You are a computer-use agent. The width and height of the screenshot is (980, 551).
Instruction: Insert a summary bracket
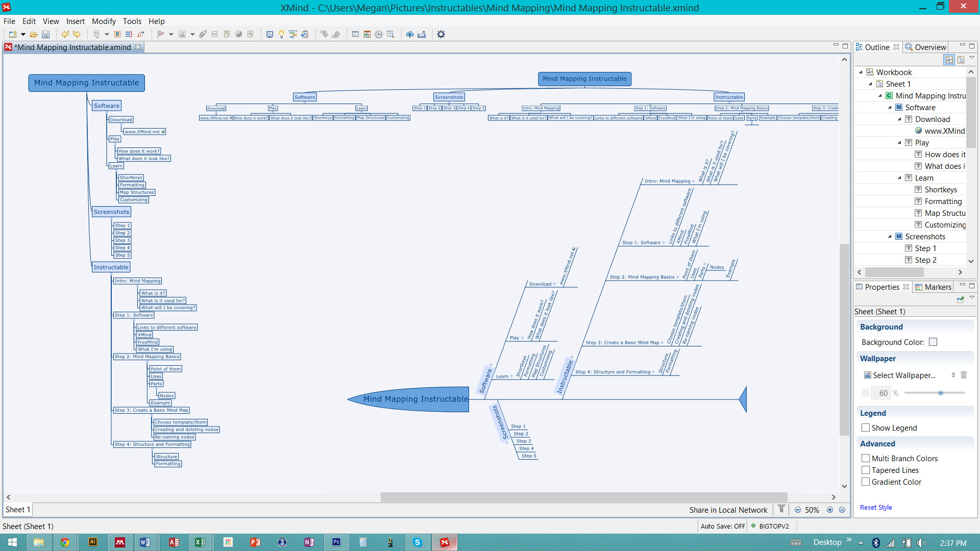pos(129,34)
